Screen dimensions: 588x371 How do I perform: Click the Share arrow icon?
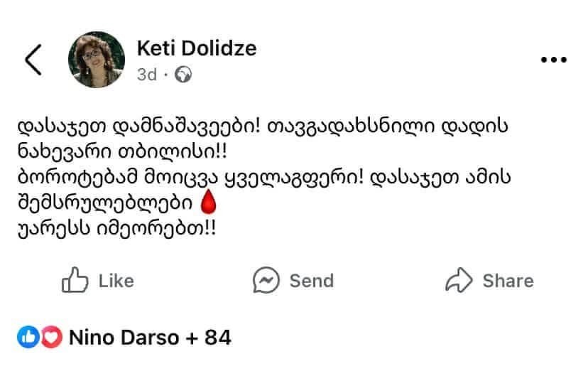click(459, 280)
